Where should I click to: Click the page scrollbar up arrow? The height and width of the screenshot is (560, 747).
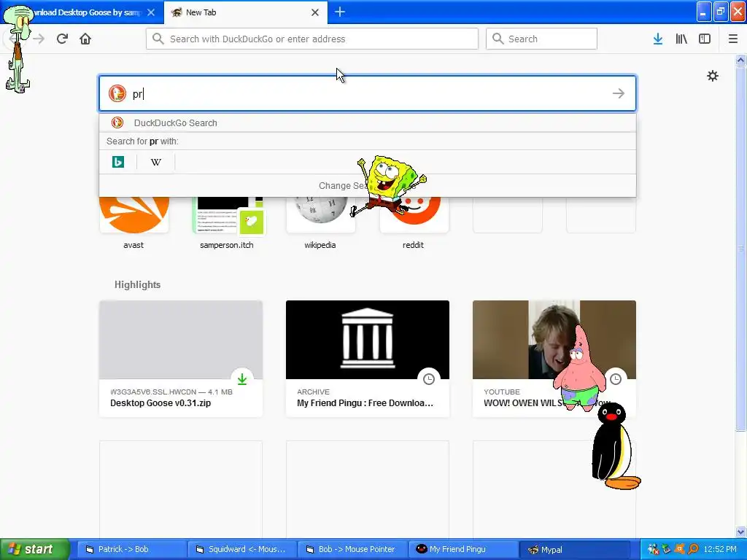(740, 60)
